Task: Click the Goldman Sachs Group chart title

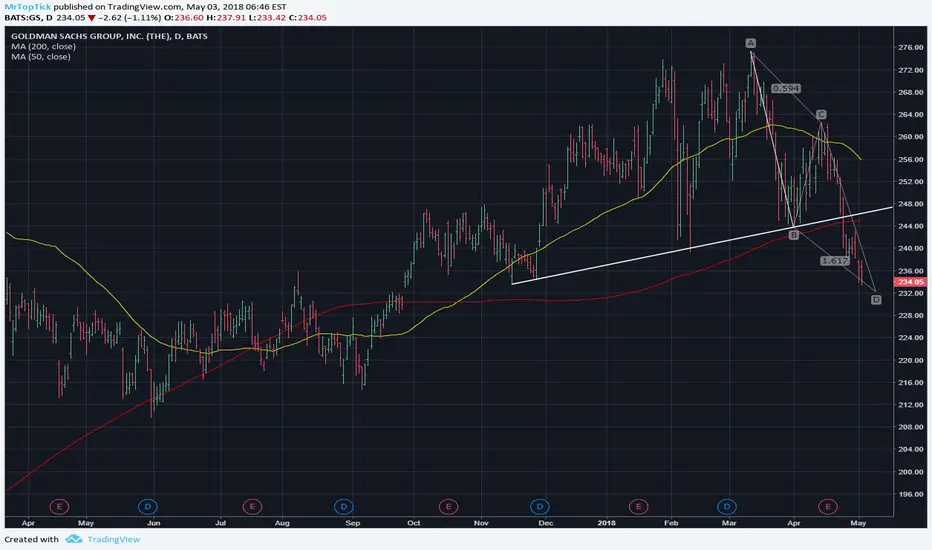Action: (109, 36)
